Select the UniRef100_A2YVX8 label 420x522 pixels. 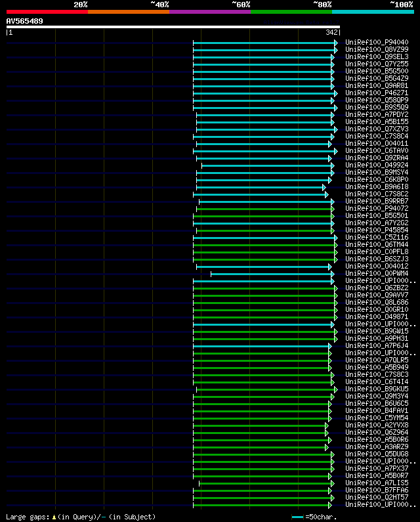[377, 425]
